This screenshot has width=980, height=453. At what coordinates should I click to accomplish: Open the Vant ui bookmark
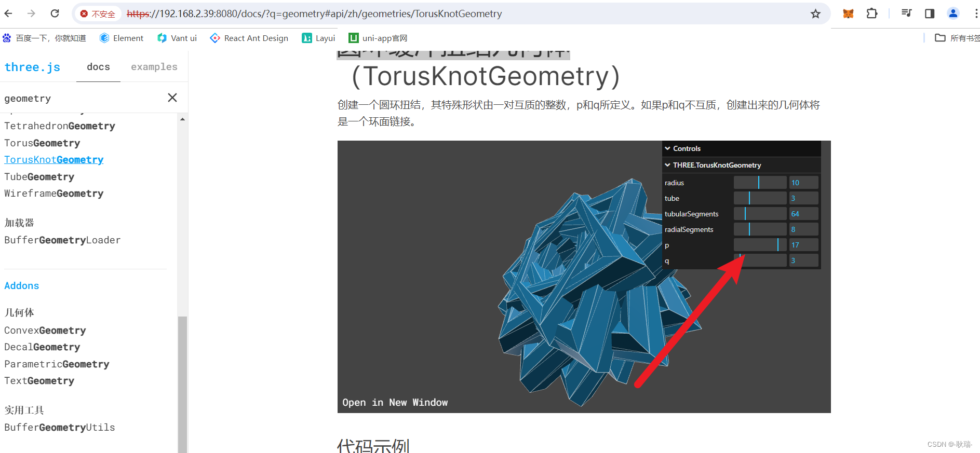pyautogui.click(x=177, y=38)
